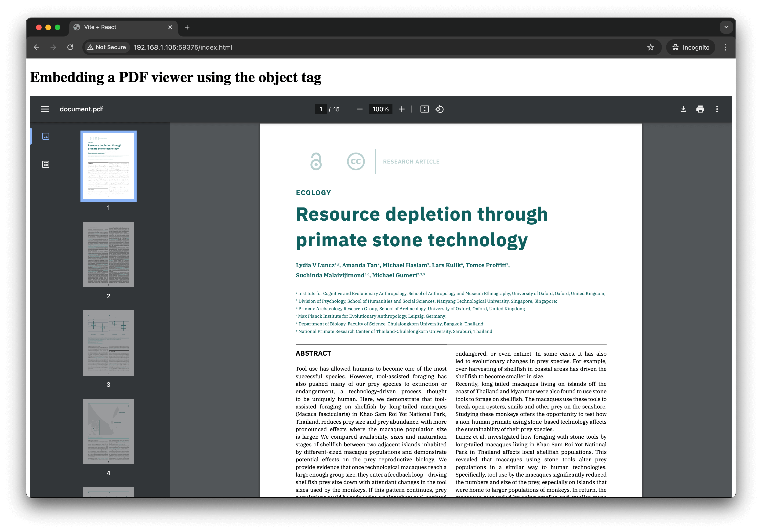Reload the browser page
This screenshot has width=762, height=532.
coord(70,47)
